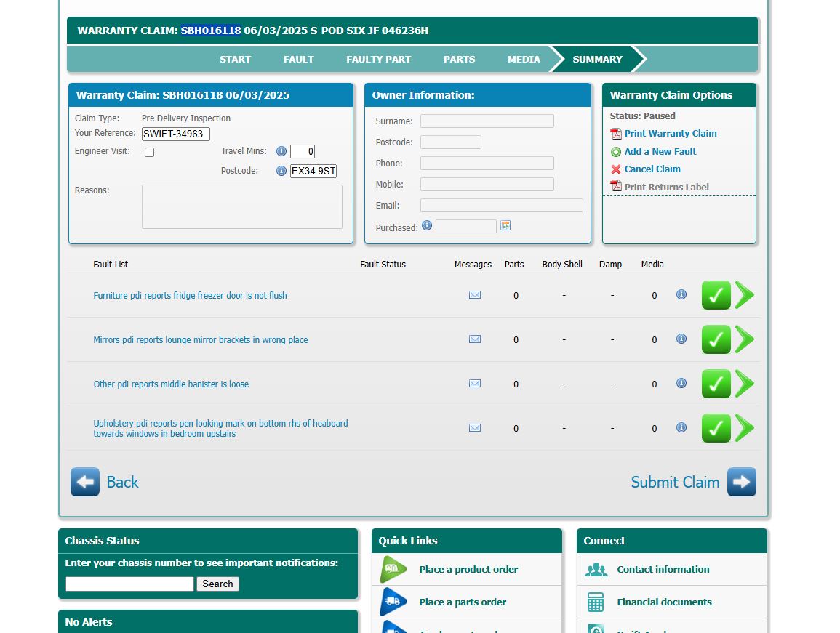Click the Your Reference field SWIFT-34963
Image resolution: width=840 pixels, height=633 pixels.
tap(176, 134)
